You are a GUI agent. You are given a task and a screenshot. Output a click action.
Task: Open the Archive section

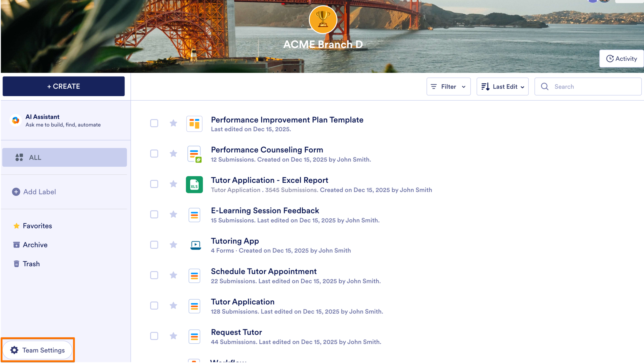click(35, 245)
